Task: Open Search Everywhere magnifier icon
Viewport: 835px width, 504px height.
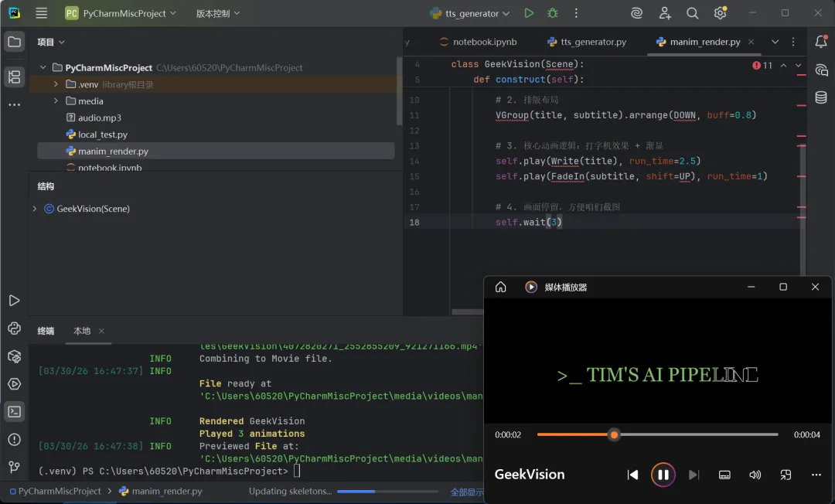Action: (x=692, y=13)
